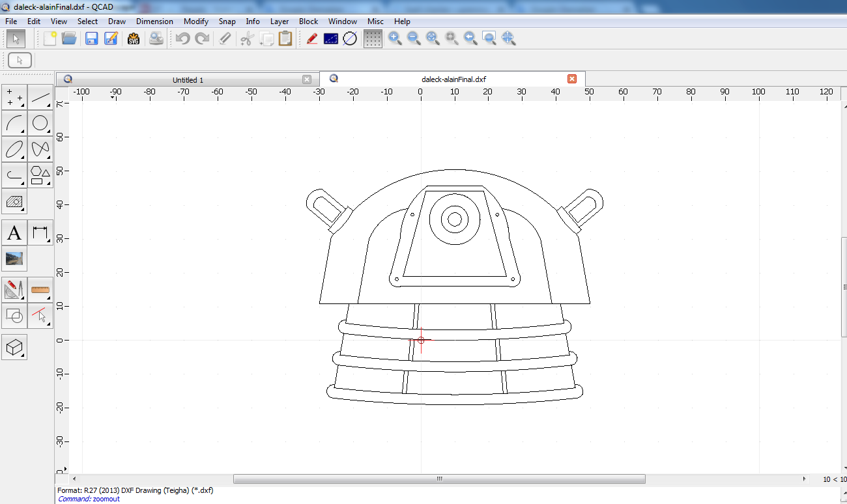Click the Save As icon
The image size is (847, 504).
pos(111,38)
